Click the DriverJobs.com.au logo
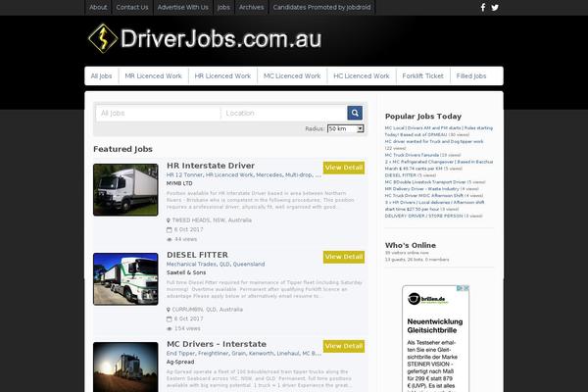Viewport: 588px width, 392px height. pos(205,38)
